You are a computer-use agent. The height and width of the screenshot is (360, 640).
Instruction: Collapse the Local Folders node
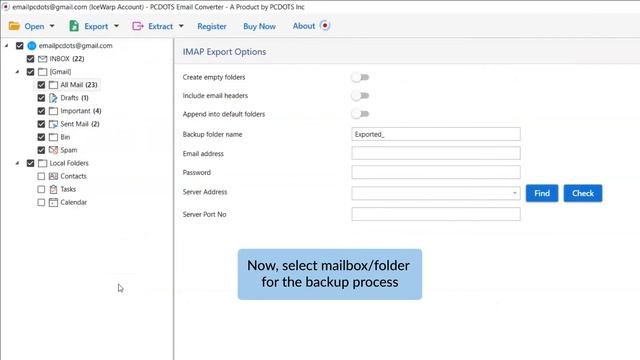[18, 163]
